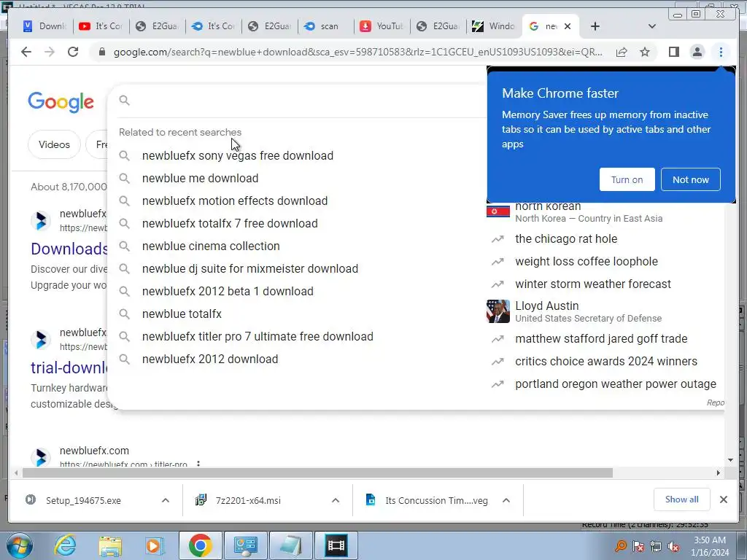The height and width of the screenshot is (560, 747).
Task: Open Windows Media Player from the taskbar
Action: click(155, 545)
